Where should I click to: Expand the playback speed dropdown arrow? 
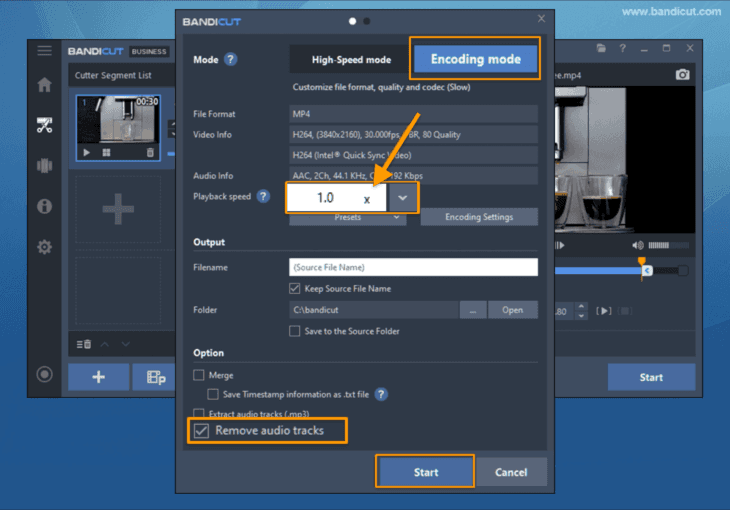(403, 198)
